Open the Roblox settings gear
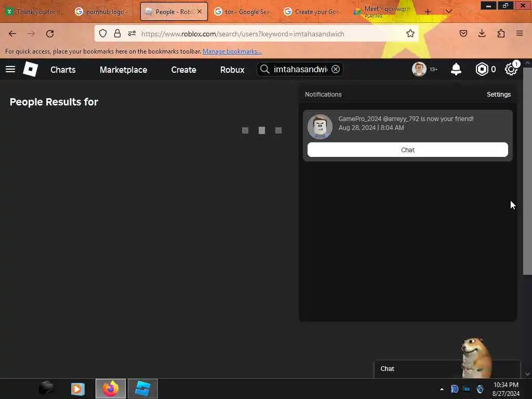 pyautogui.click(x=511, y=69)
